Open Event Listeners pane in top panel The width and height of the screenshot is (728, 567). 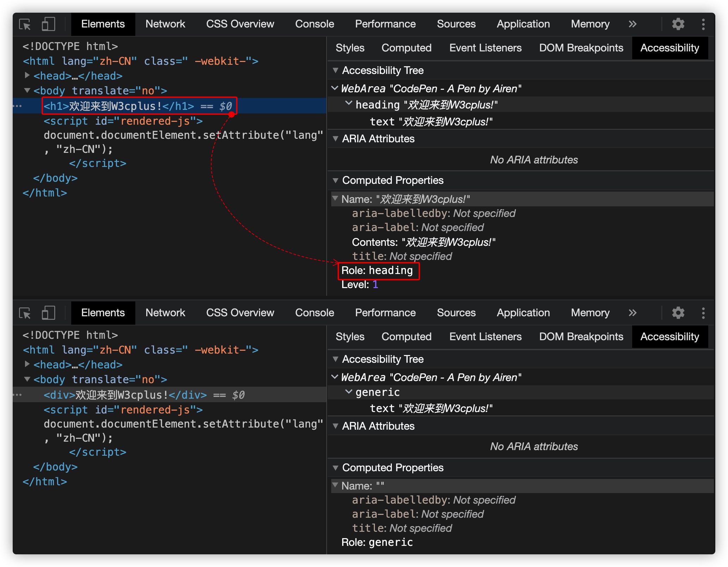485,48
